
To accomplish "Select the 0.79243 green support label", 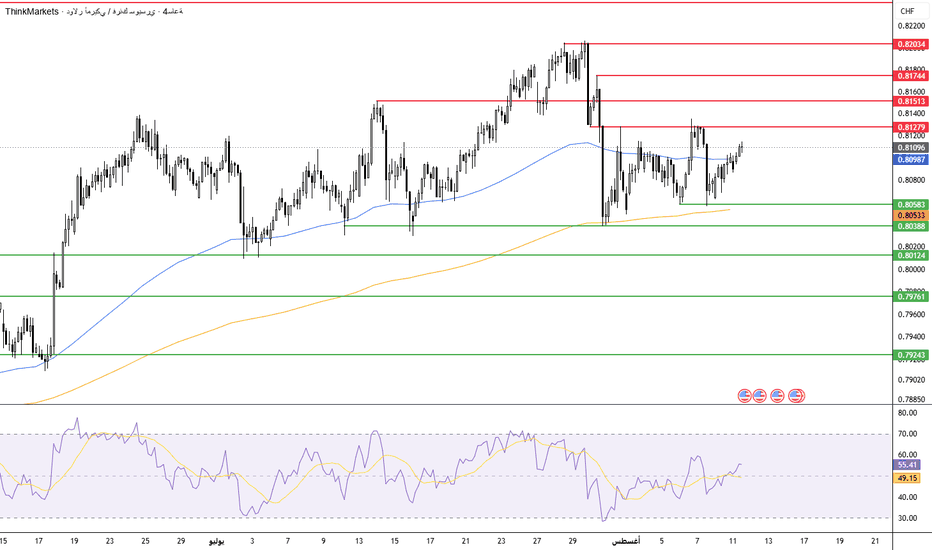I will coord(911,355).
